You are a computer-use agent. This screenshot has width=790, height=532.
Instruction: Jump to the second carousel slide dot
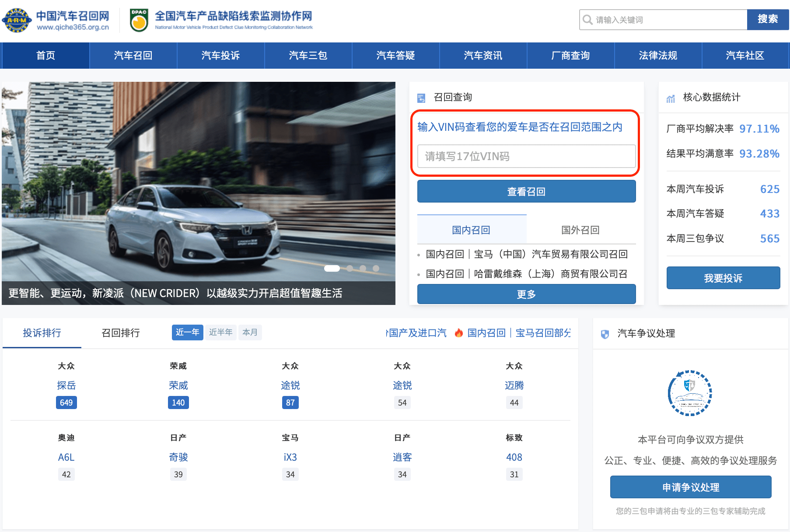pyautogui.click(x=350, y=268)
